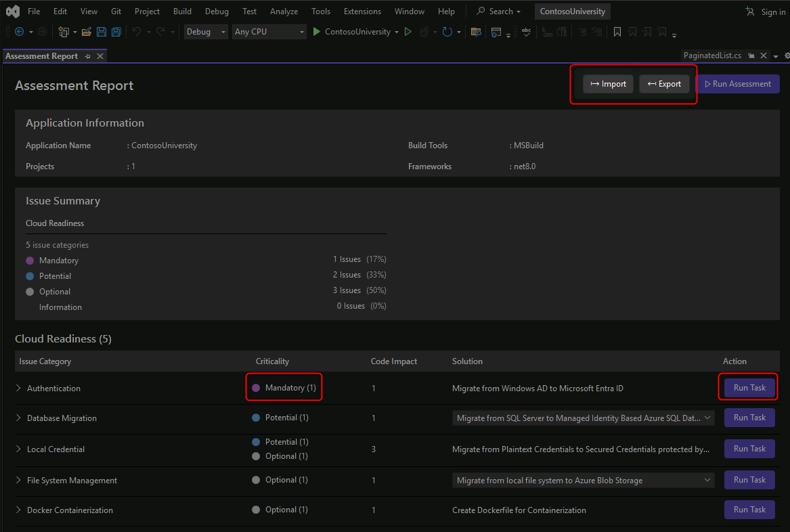The width and height of the screenshot is (790, 532).
Task: Start debugging ContosoUniversity with green play icon
Action: coord(316,32)
